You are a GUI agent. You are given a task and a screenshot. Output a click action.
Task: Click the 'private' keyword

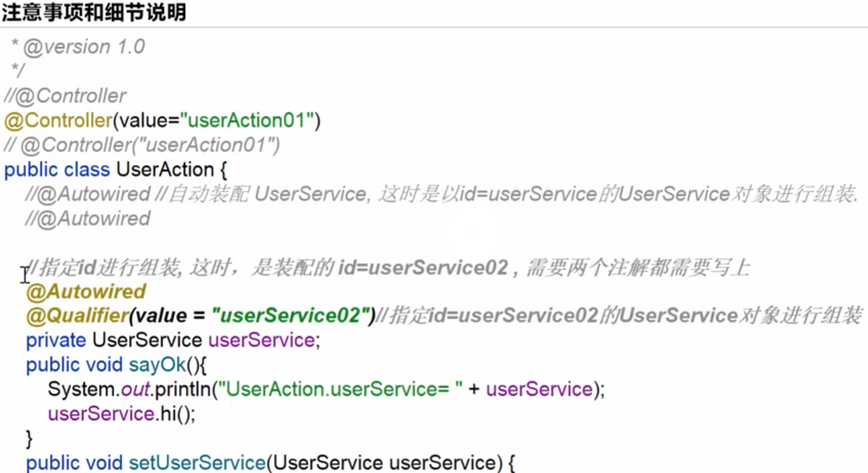pos(56,340)
